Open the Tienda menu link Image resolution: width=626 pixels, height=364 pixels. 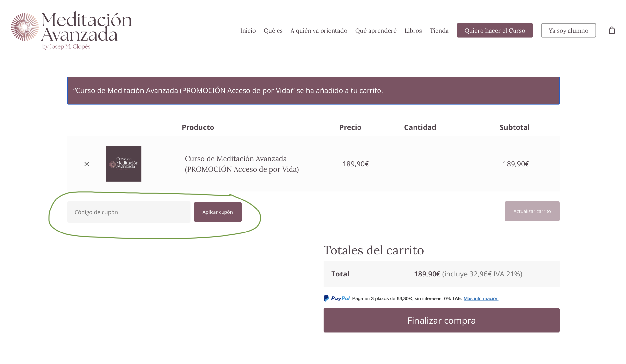[439, 31]
